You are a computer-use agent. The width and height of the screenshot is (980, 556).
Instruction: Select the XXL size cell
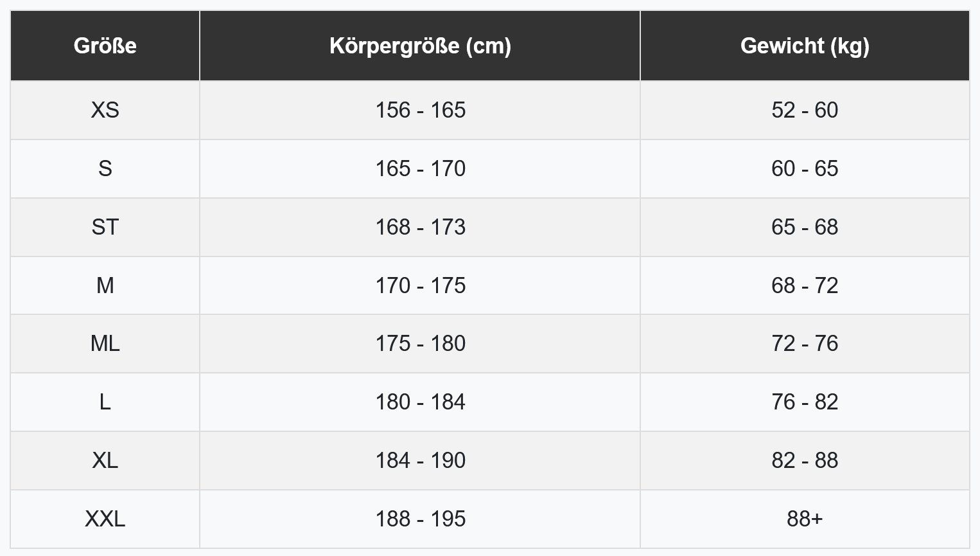(105, 519)
